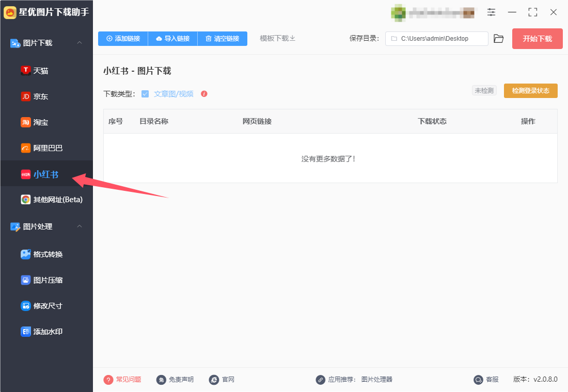Screen dimensions: 568x392
Task: Select 天猫 in the sidebar
Action: tap(46, 71)
